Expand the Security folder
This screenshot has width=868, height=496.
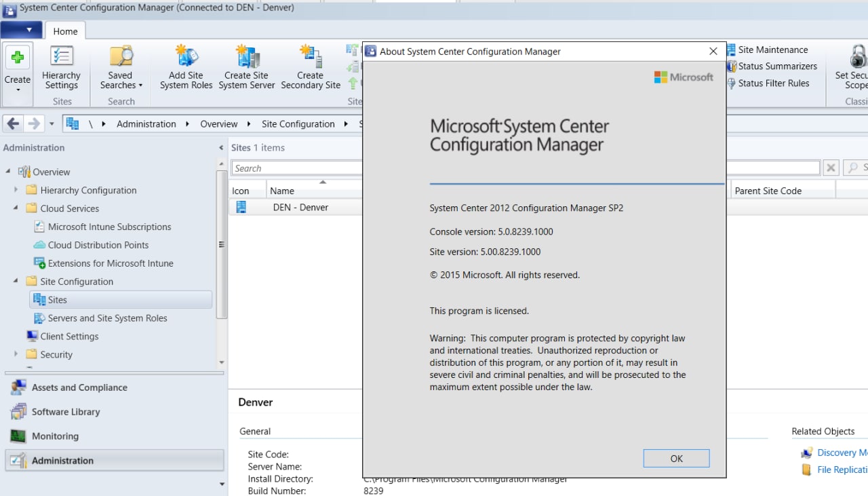tap(16, 354)
